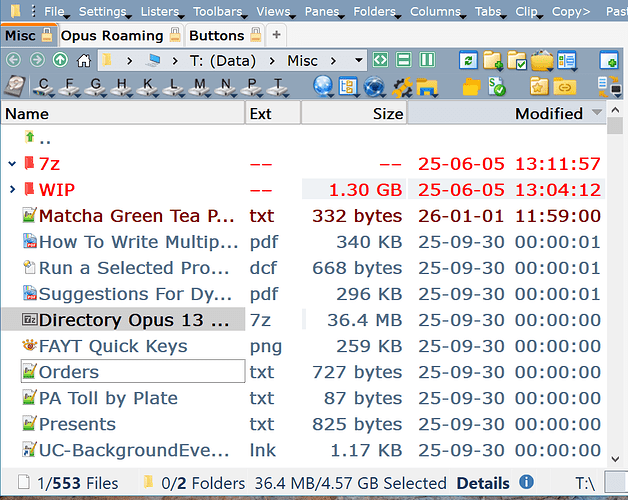The width and height of the screenshot is (628, 500).
Task: Open the Toolbars menu
Action: (x=219, y=11)
